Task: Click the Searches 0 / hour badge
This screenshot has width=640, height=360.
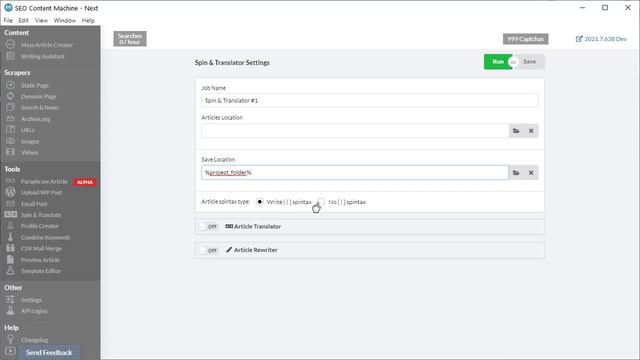Action: [130, 39]
